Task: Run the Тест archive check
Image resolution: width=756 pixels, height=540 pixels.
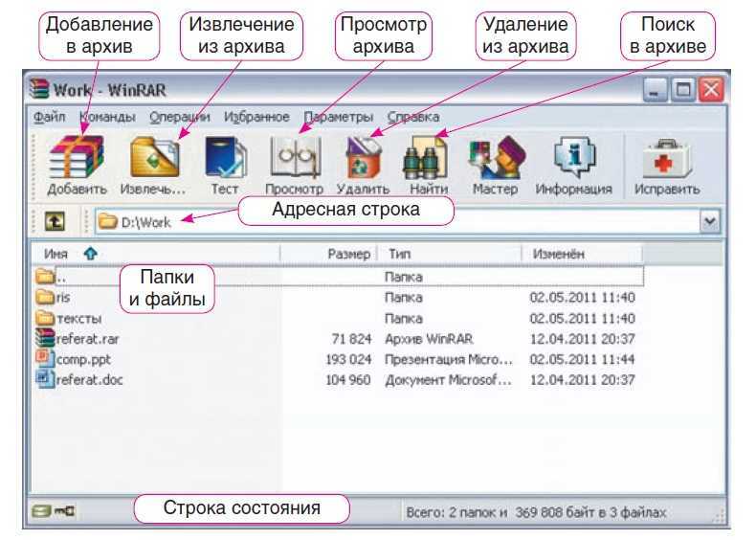Action: [x=226, y=157]
